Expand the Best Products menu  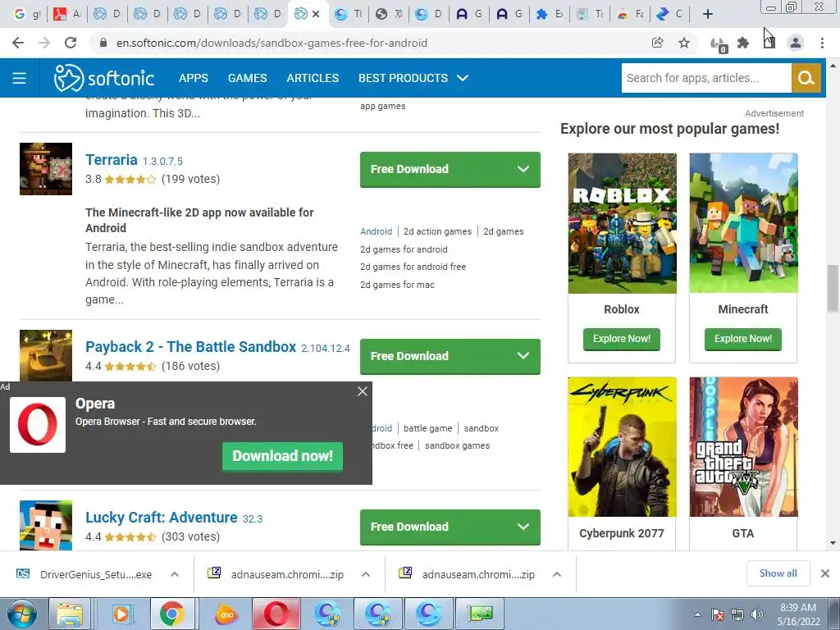[413, 78]
